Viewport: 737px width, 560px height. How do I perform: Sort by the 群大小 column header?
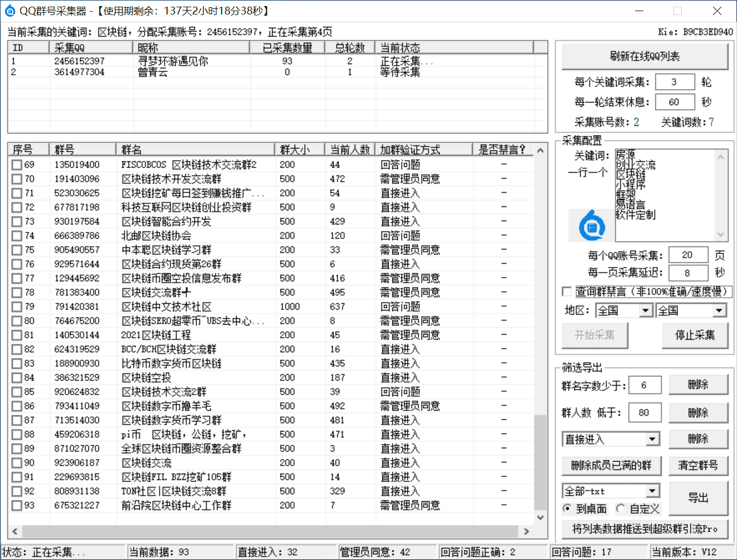tap(300, 149)
